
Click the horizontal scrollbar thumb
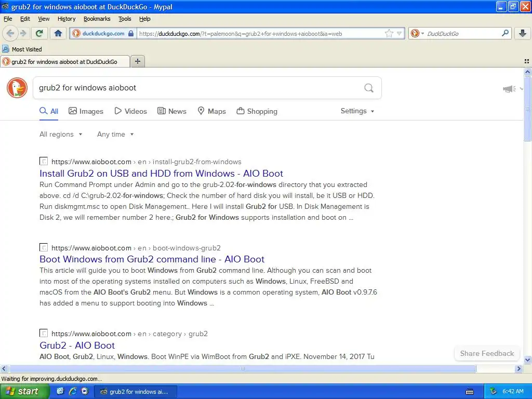(x=242, y=369)
